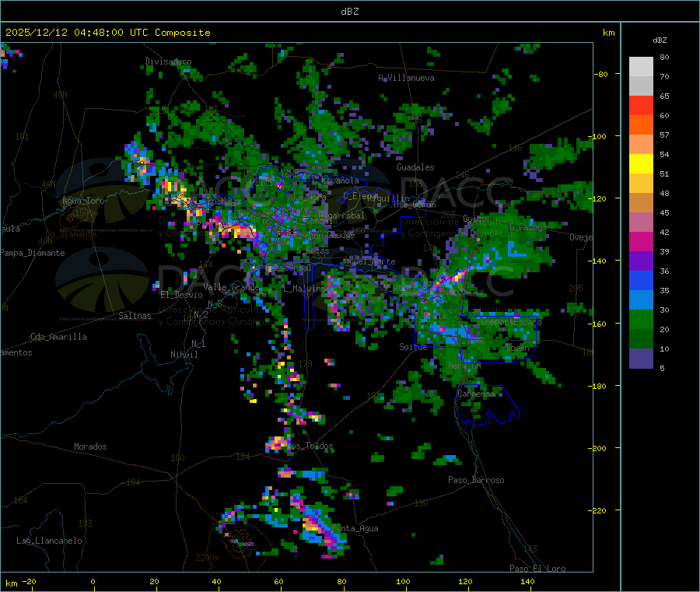Select the 'Los_Toldos' place label
The image size is (700, 592).
pyautogui.click(x=311, y=446)
